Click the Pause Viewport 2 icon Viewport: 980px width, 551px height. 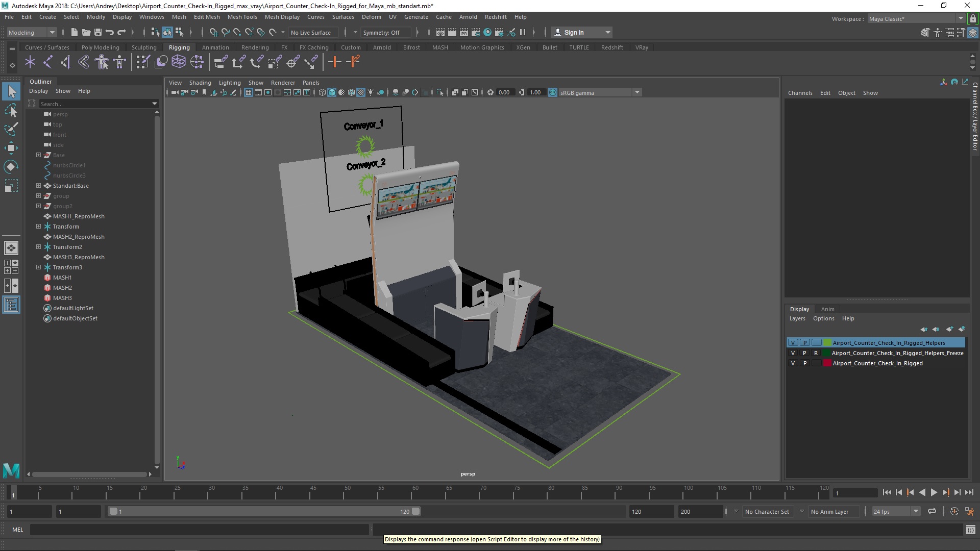point(523,32)
